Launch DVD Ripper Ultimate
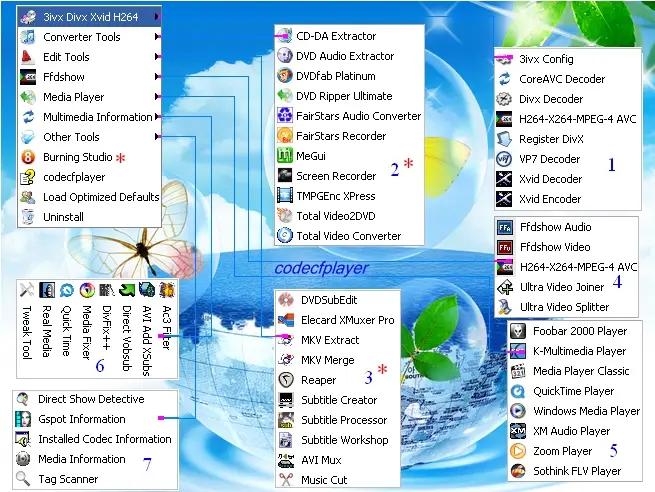 click(x=350, y=96)
